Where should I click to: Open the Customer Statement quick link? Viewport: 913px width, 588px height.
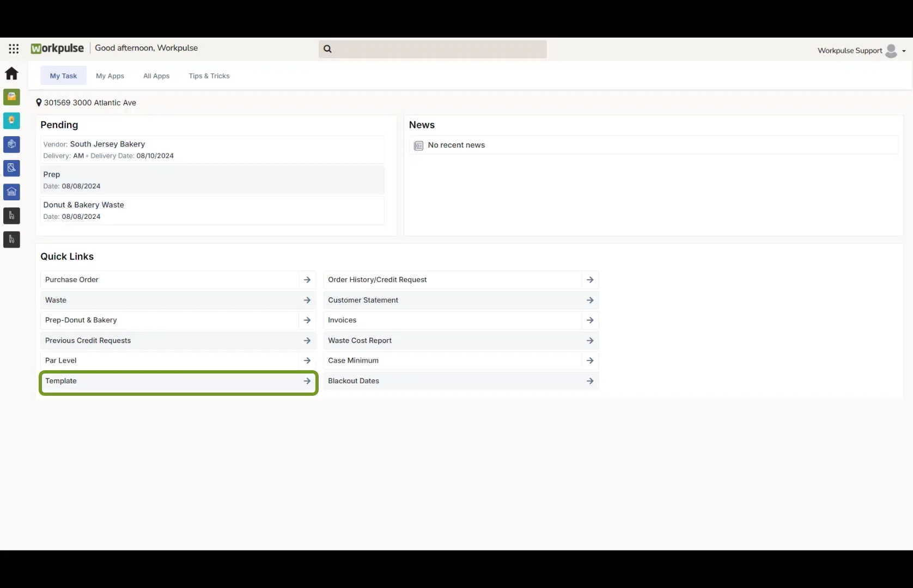tap(461, 300)
